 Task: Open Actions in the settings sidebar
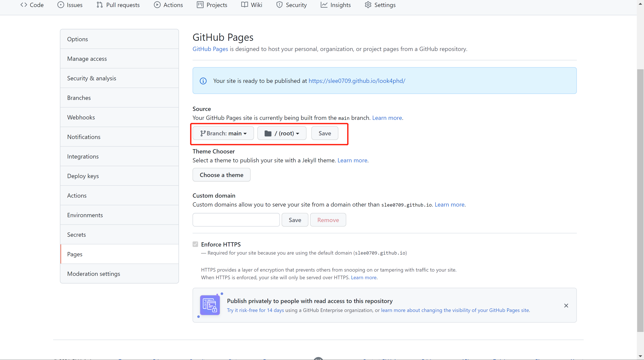[x=119, y=195]
